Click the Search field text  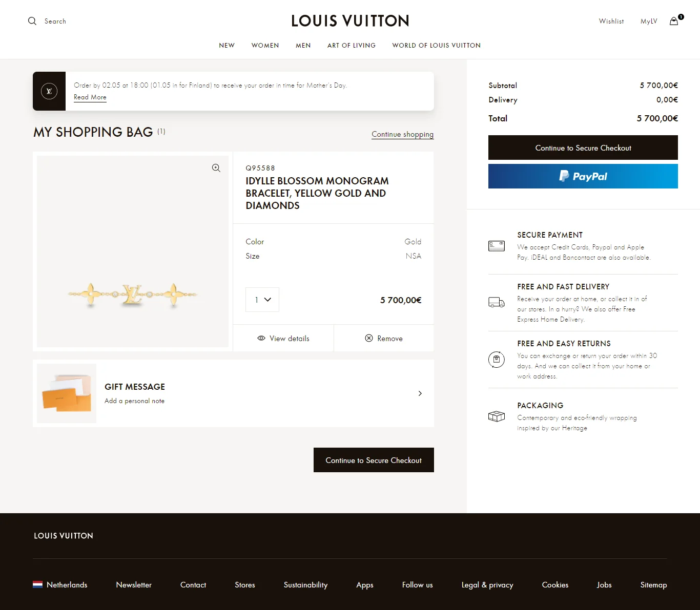[x=55, y=21]
